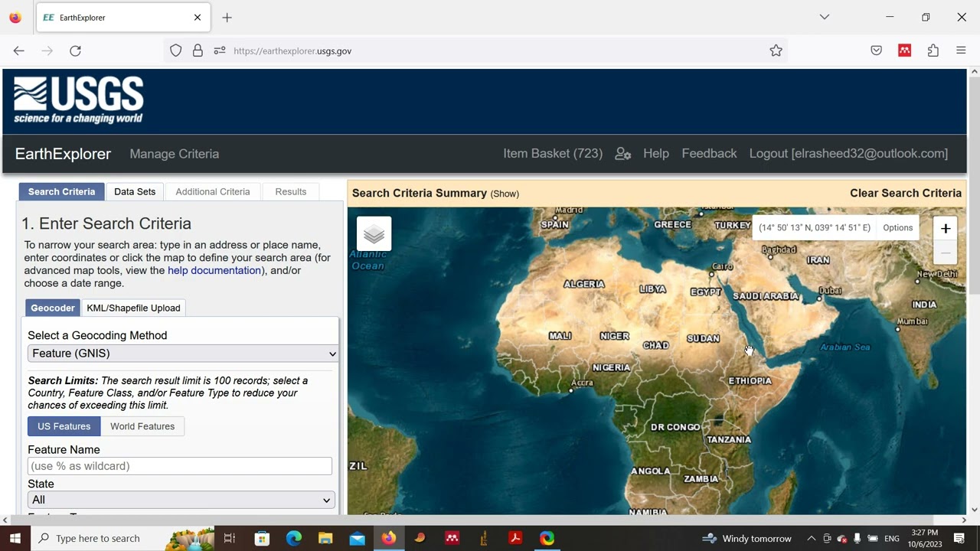List all open Firefox tabs

(825, 17)
